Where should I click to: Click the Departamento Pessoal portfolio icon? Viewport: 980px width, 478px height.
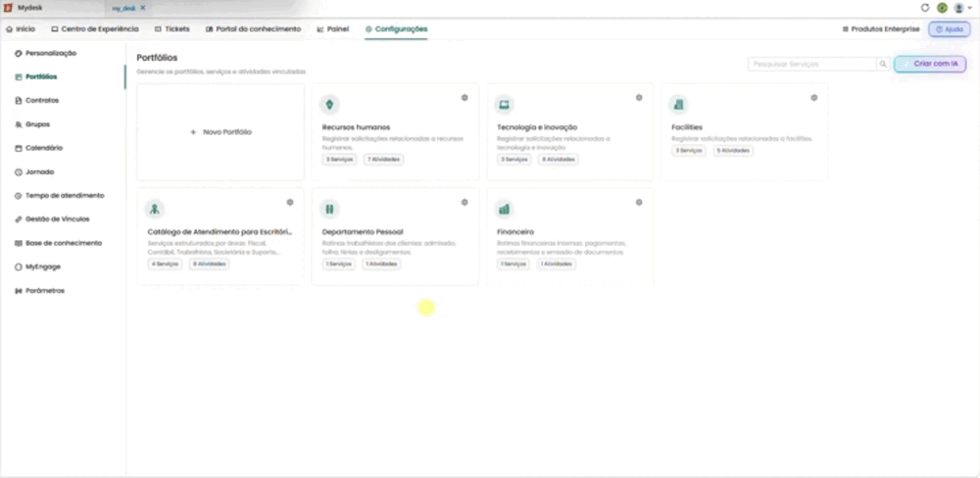click(x=329, y=209)
